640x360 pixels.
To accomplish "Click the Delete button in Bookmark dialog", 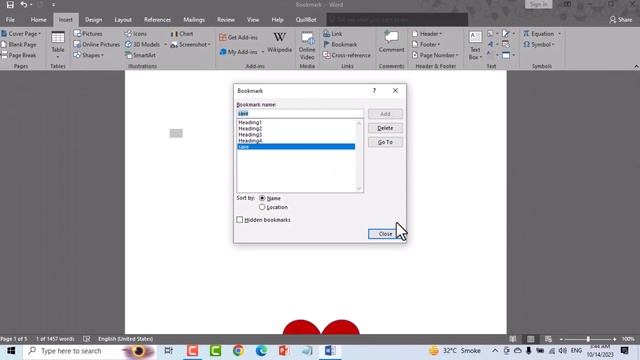I will click(x=385, y=128).
